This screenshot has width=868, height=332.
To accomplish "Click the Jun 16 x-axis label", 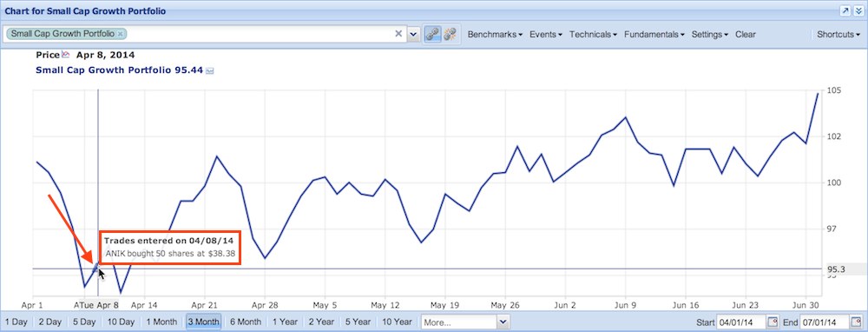I will point(686,305).
